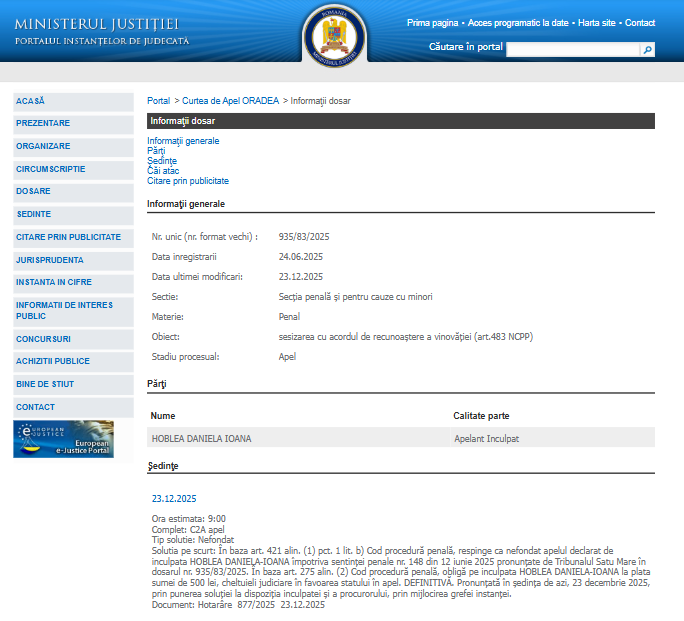Open the European e-Justice Portal banner

[x=63, y=439]
